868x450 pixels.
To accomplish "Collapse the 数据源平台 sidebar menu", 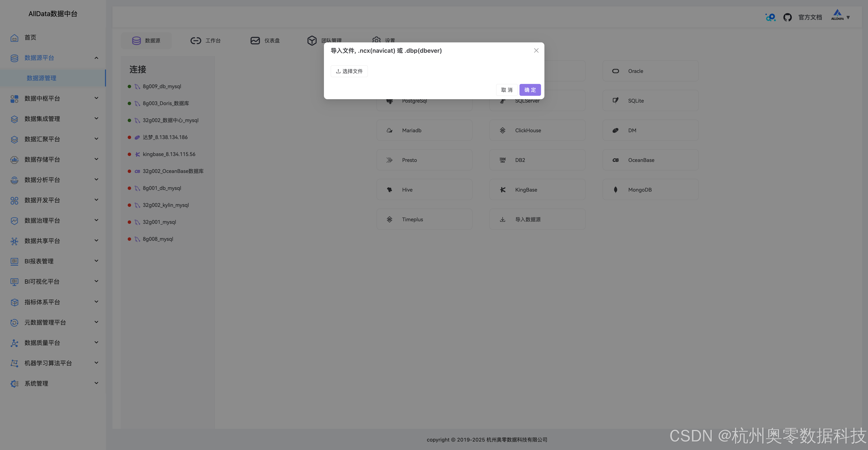I will [96, 58].
